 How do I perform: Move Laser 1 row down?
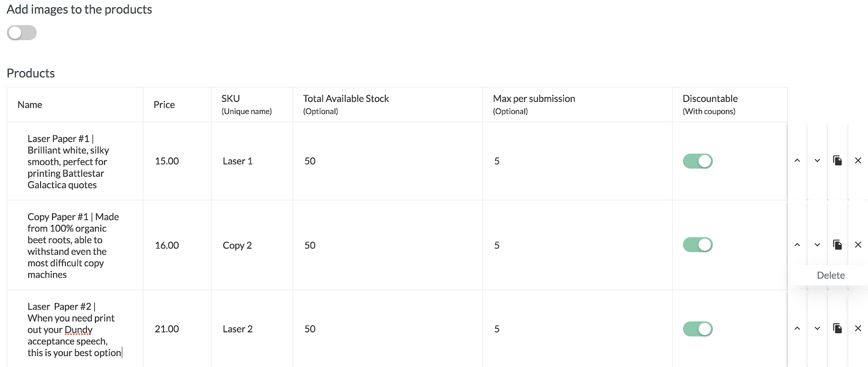[x=817, y=160]
